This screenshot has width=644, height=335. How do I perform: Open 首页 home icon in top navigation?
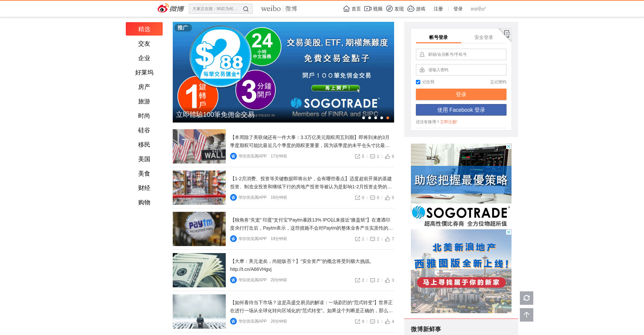346,9
